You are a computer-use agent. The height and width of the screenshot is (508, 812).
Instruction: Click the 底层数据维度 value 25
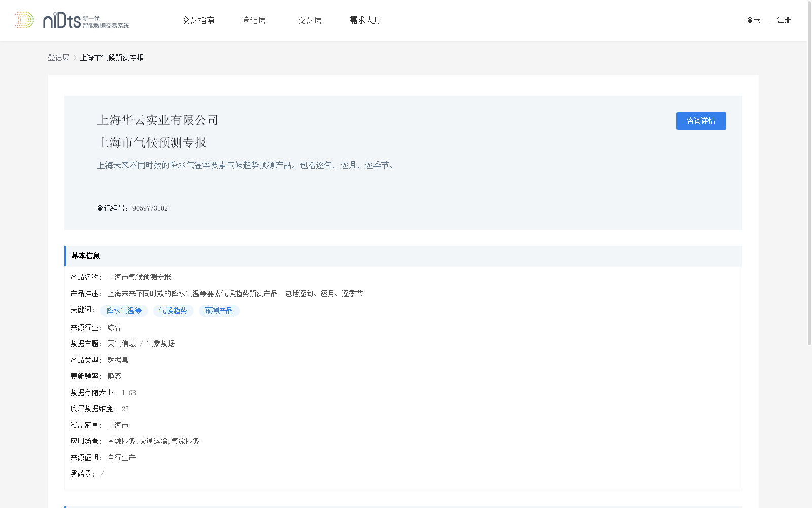pos(125,409)
